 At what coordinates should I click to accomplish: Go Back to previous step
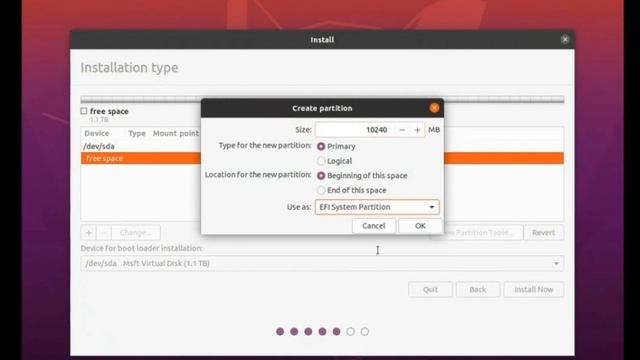[x=478, y=289]
